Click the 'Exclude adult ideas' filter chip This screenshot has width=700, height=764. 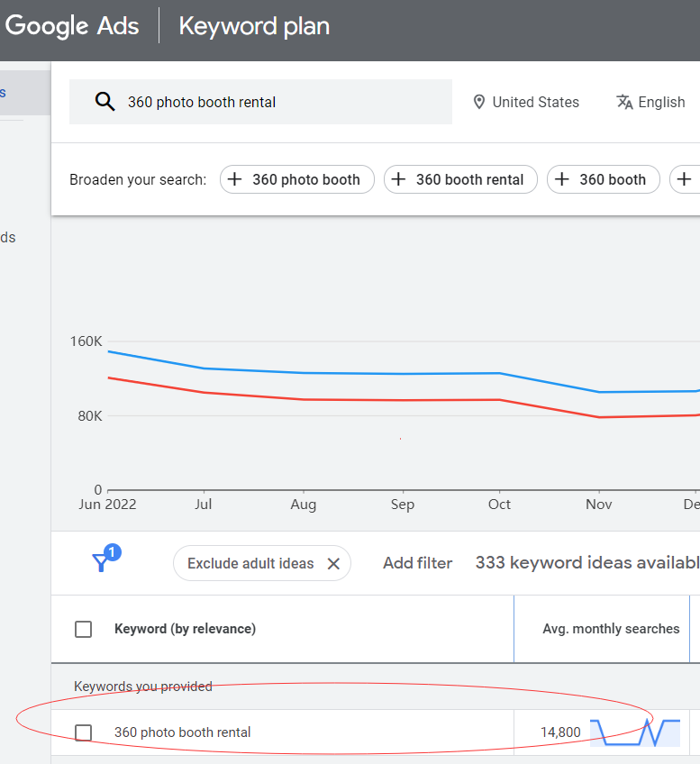click(x=262, y=563)
